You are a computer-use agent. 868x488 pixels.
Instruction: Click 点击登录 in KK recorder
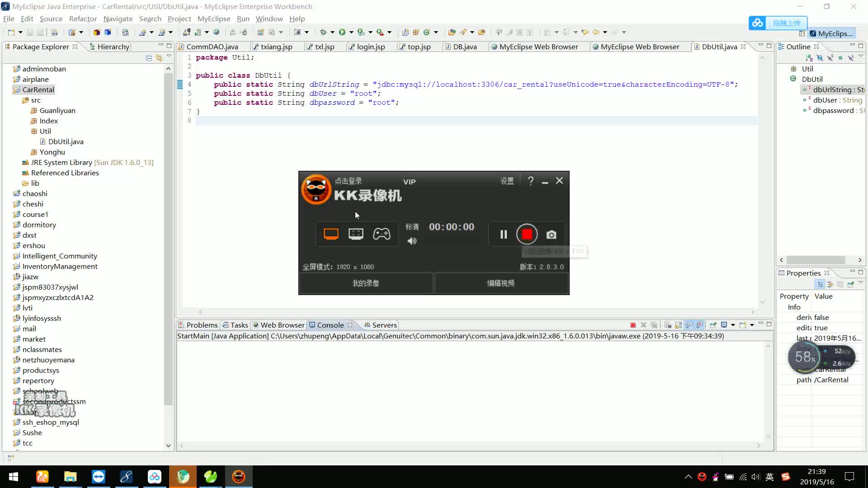[348, 181]
